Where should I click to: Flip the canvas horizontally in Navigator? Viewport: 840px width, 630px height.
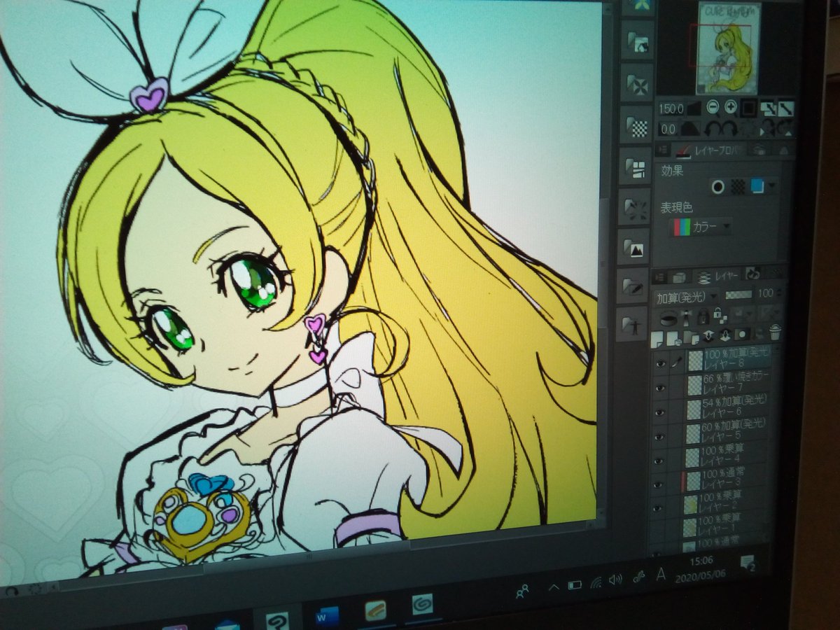coord(768,128)
